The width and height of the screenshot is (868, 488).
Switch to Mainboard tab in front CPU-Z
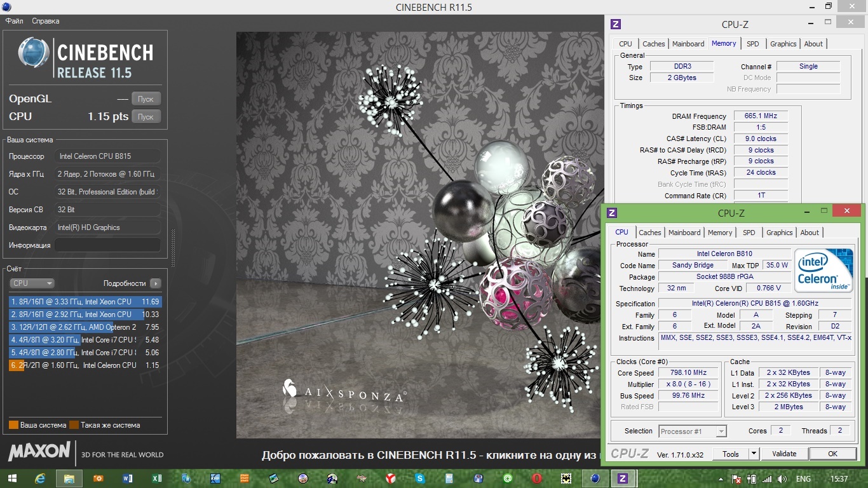click(x=684, y=233)
